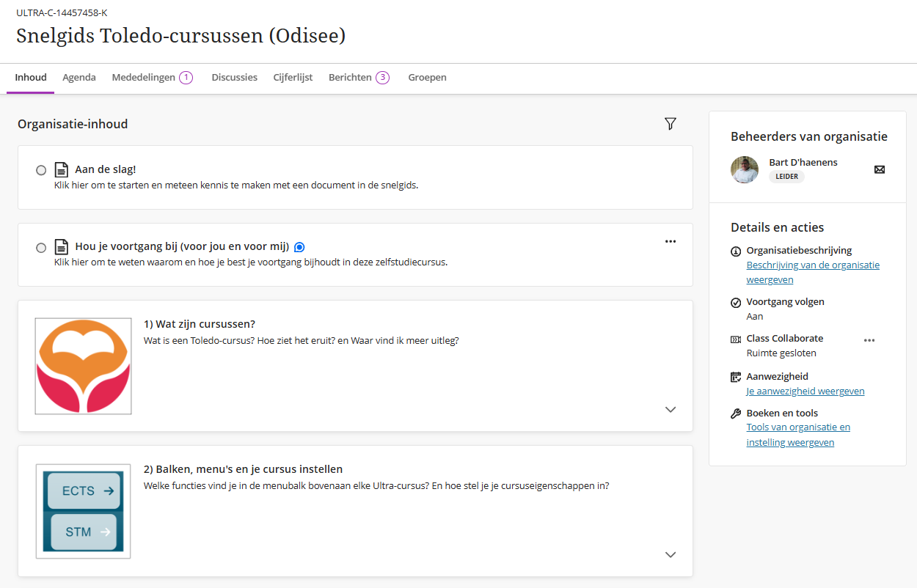This screenshot has width=917, height=588.
Task: Open 'Beschrijving van de organisatie weergeven' link
Action: (813, 273)
